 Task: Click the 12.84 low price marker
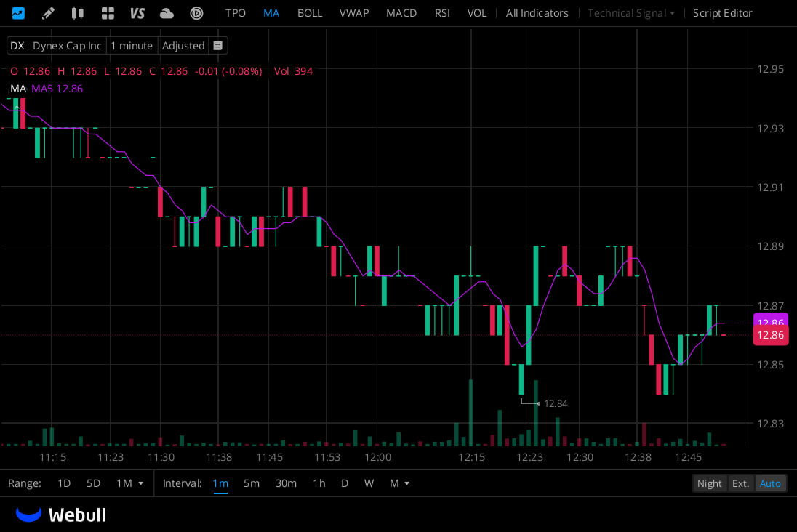(x=556, y=403)
